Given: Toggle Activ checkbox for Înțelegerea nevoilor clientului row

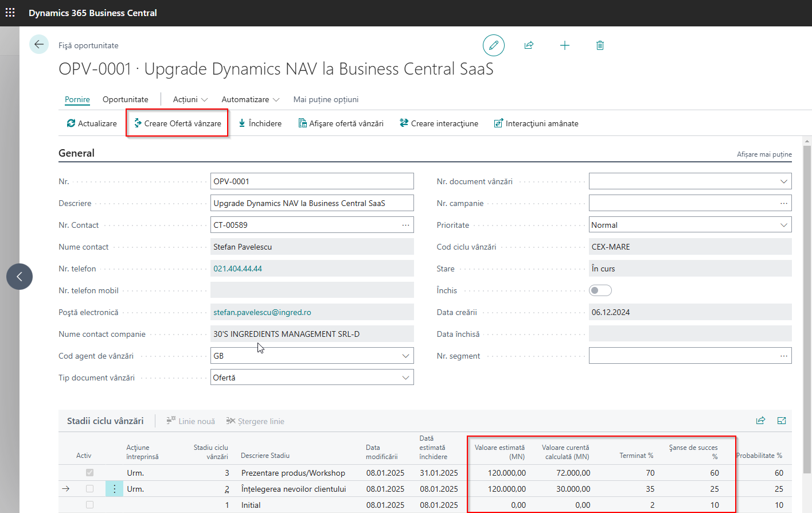Looking at the screenshot, I should (x=89, y=489).
